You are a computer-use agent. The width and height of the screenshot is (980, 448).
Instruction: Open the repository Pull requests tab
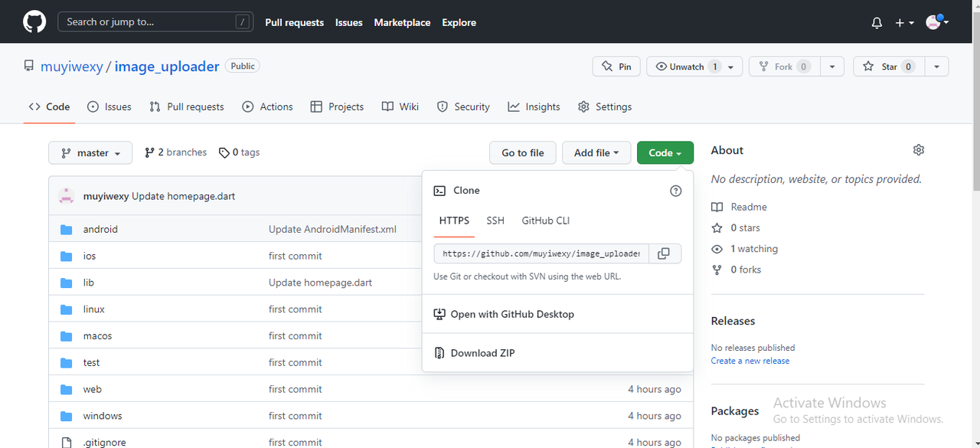(187, 107)
